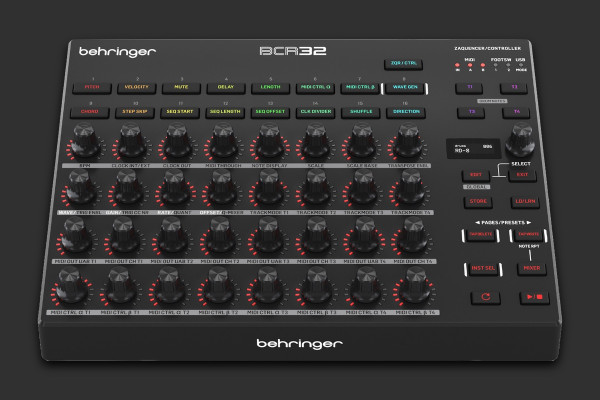
Task: Click the CLOCK INT/EXT knob
Action: (131, 142)
